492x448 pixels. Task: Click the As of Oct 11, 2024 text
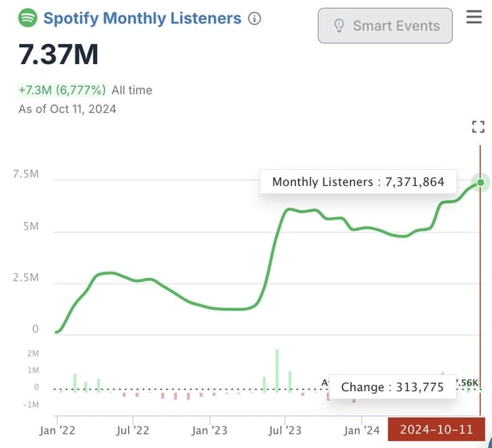[x=67, y=109]
